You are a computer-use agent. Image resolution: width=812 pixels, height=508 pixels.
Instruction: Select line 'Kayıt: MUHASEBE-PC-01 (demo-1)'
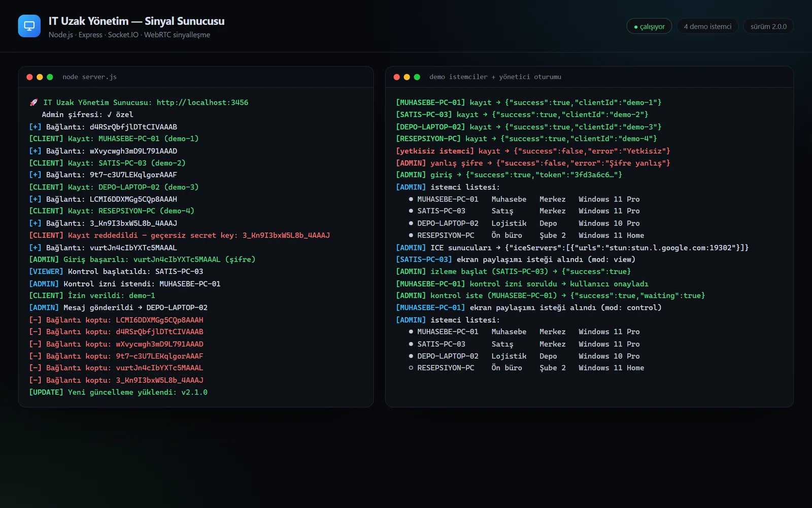[114, 139]
